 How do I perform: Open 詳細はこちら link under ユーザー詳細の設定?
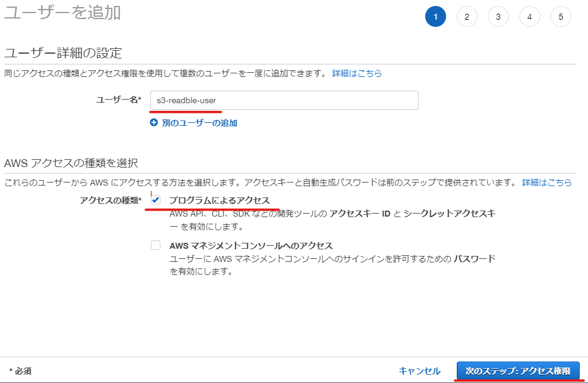click(x=357, y=73)
